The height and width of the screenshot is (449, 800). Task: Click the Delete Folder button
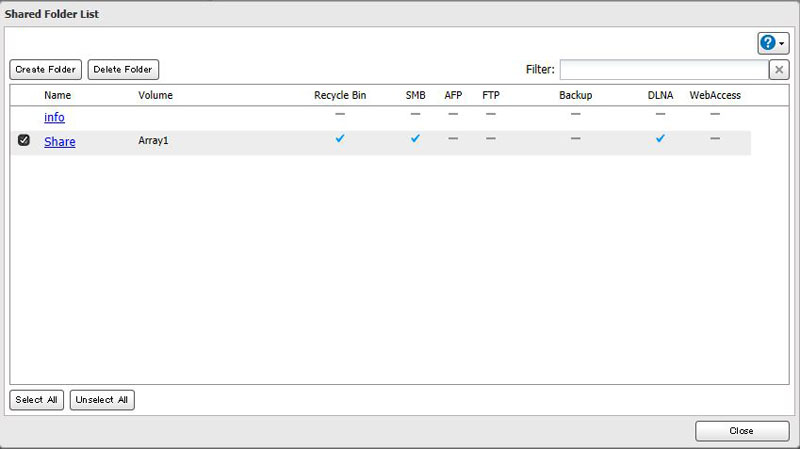click(x=123, y=69)
